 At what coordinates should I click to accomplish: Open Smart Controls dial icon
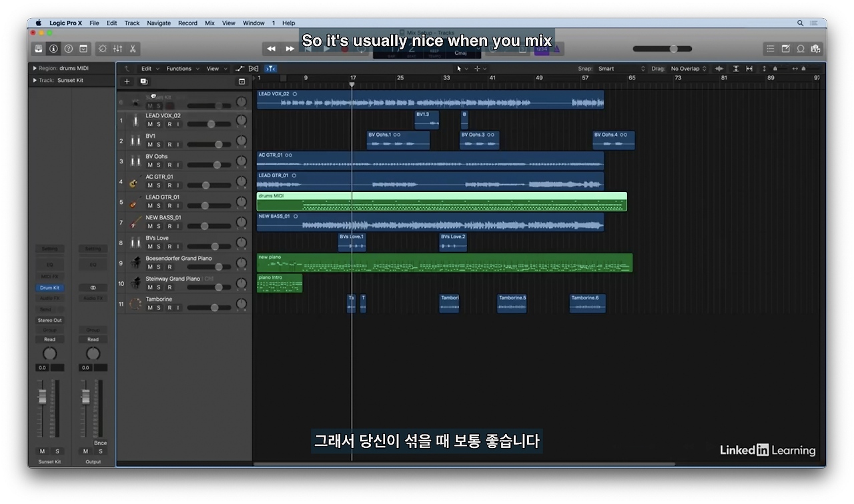tap(103, 49)
